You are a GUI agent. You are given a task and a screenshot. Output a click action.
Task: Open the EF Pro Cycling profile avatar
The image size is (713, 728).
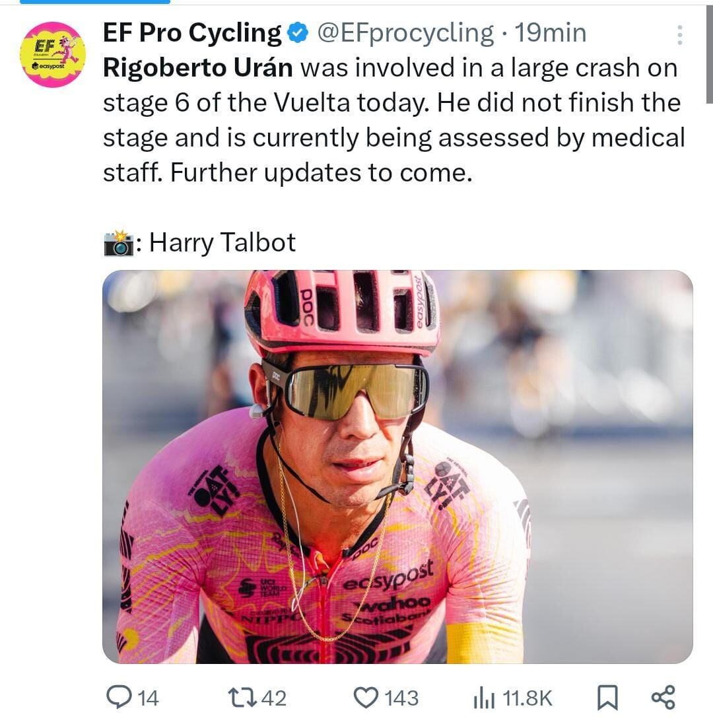(x=53, y=55)
